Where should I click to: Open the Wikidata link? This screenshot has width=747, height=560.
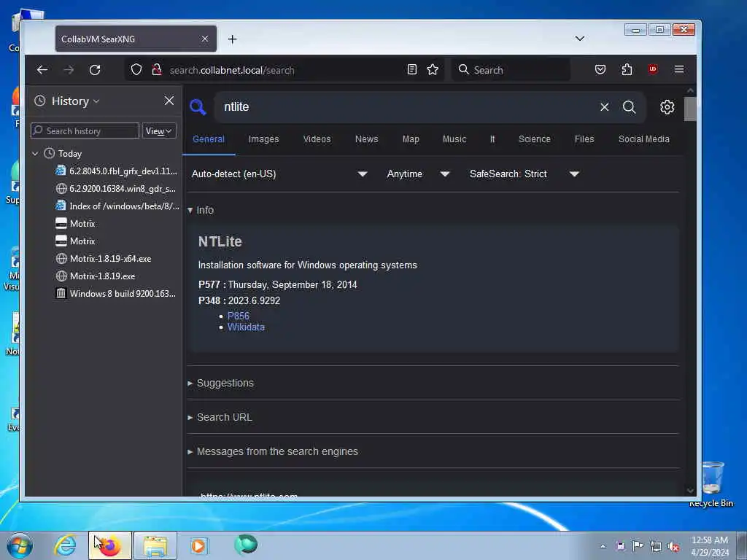(x=246, y=327)
